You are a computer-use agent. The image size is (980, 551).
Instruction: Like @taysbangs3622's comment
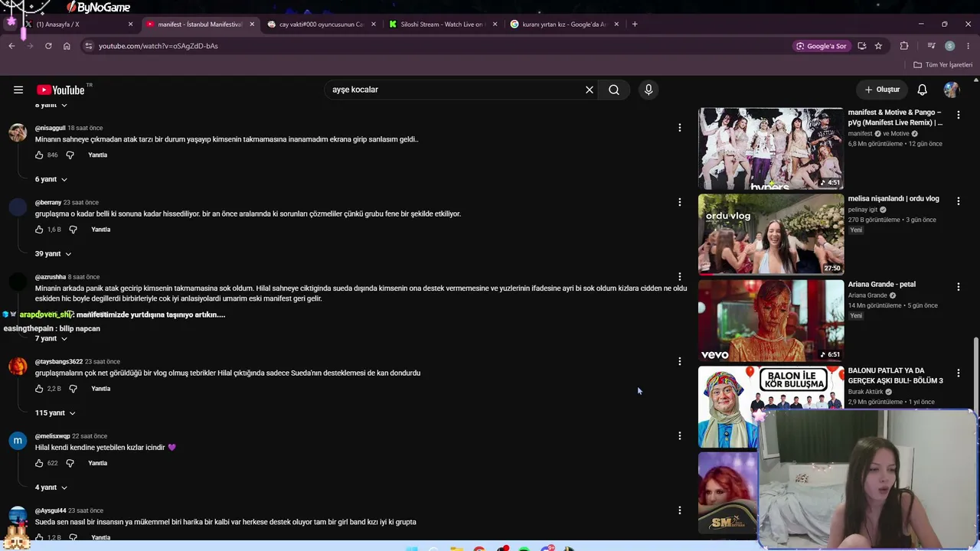[39, 389]
